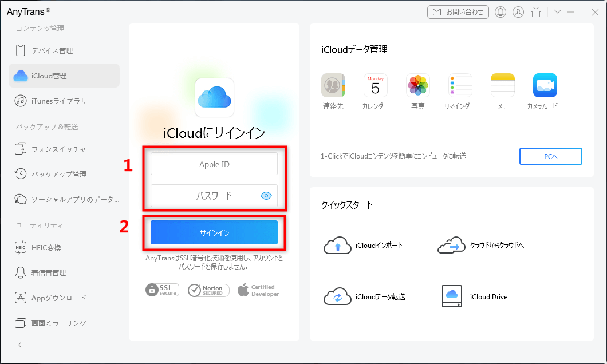Click the Apple ID input field

(x=214, y=164)
